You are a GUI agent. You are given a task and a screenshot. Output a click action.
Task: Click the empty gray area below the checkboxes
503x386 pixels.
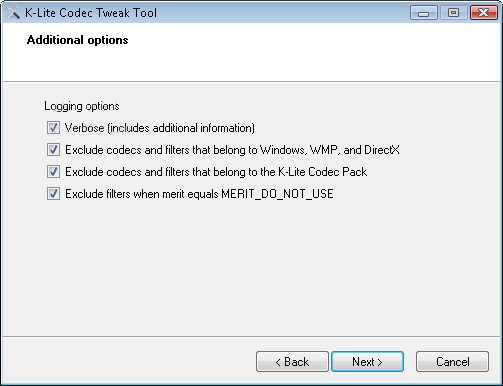point(251,267)
